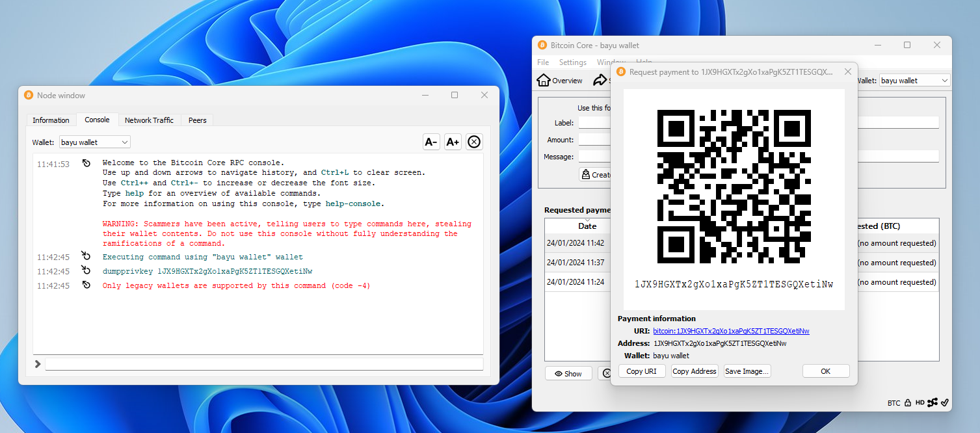Open the Wallet dropdown in Node window console

(95, 142)
